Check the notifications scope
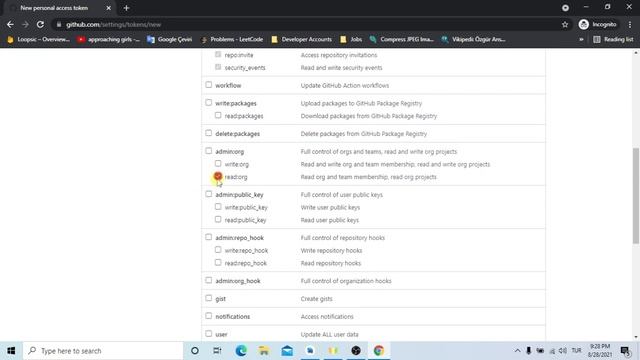 click(x=209, y=316)
